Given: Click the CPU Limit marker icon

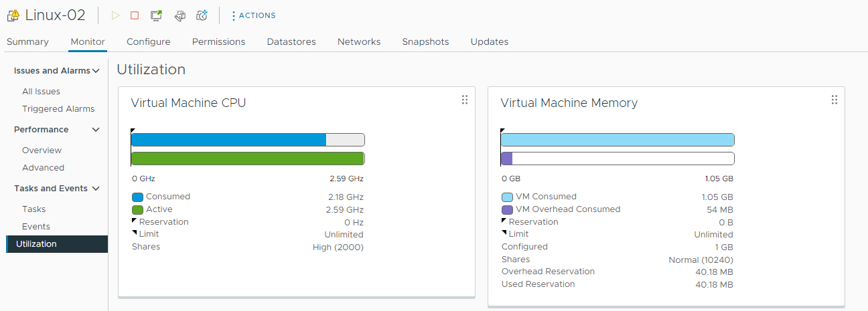Looking at the screenshot, I should tap(135, 233).
